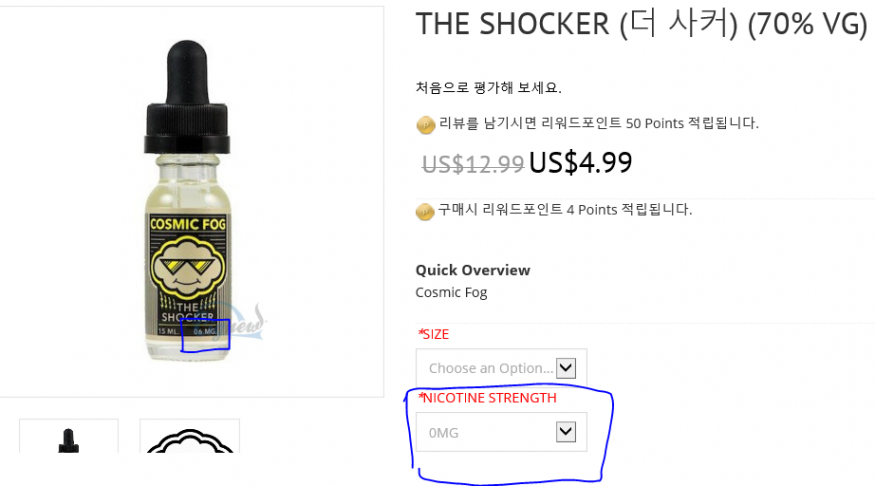Click the gold coin icon beside review points
The width and height of the screenshot is (875, 486).
pos(425,124)
